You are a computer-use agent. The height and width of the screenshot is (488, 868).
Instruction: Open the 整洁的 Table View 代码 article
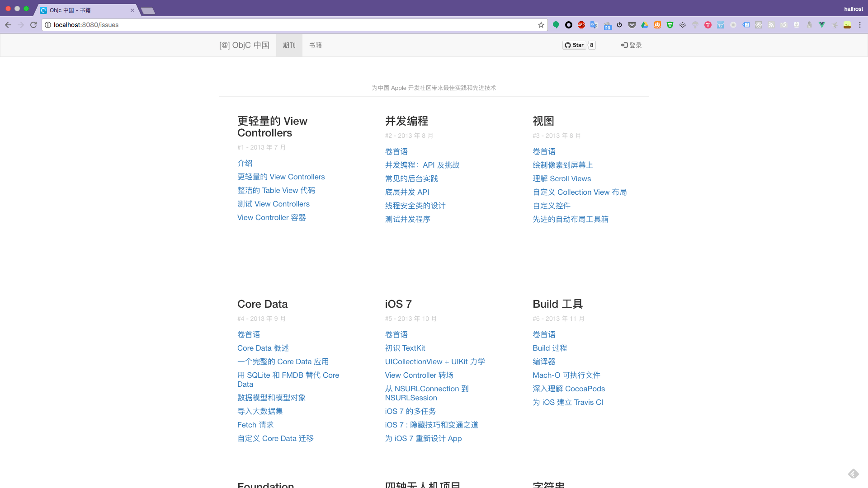click(276, 190)
